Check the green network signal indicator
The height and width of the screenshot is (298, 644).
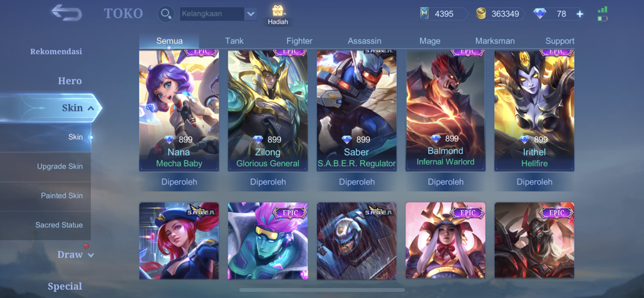603,9
